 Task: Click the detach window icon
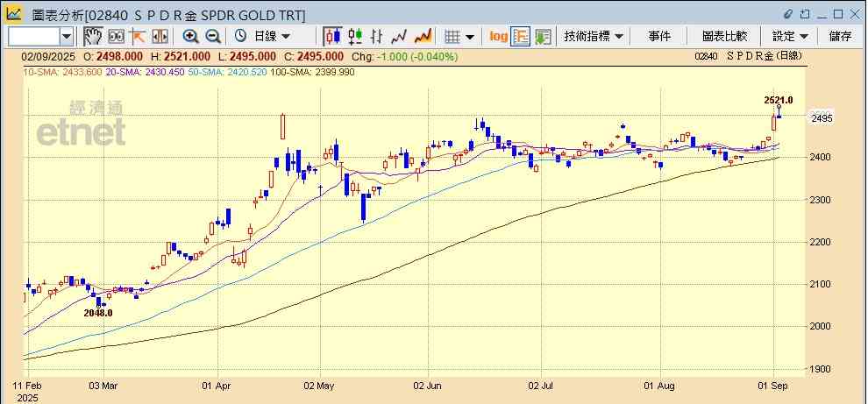pos(806,14)
